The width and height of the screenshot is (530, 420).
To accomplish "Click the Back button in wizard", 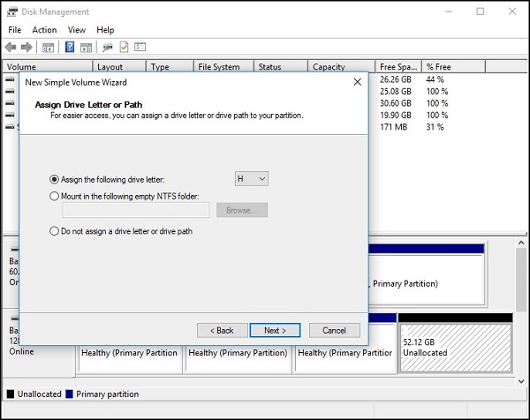I will click(x=222, y=330).
